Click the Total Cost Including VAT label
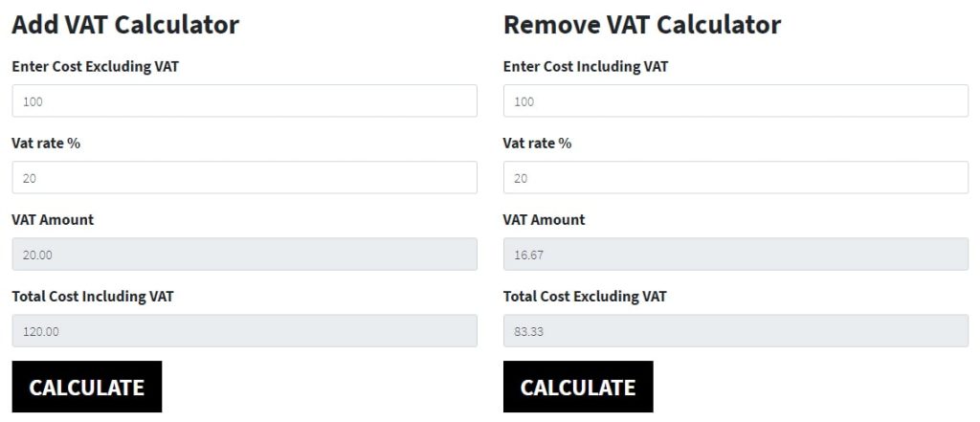980x422 pixels. pos(92,297)
